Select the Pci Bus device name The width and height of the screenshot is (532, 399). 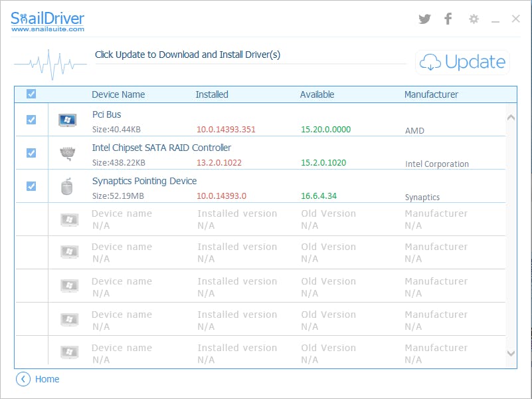point(106,114)
